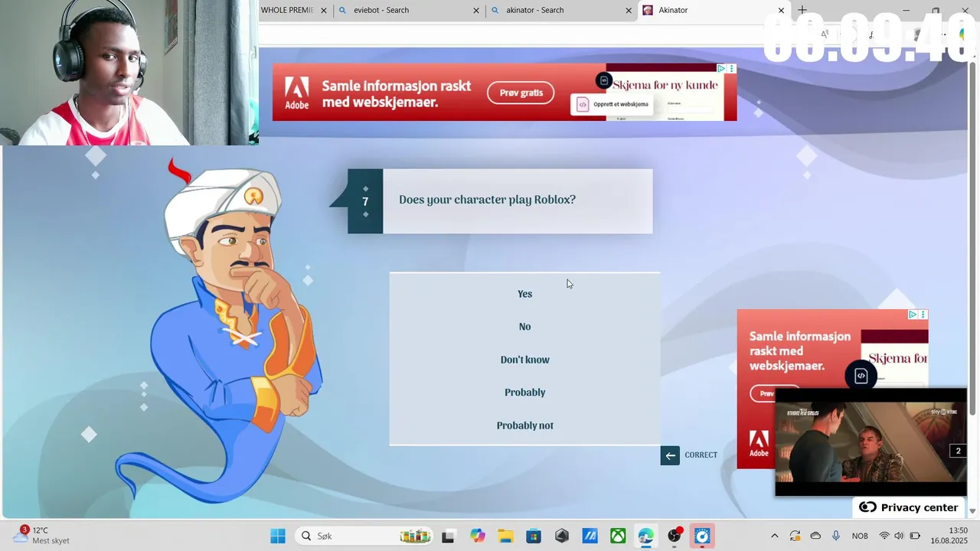Open Task View on the taskbar
Screen dimensions: 980x551
tap(448, 536)
